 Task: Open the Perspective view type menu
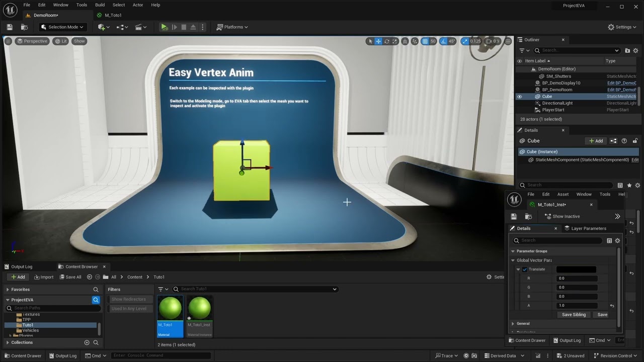point(32,41)
